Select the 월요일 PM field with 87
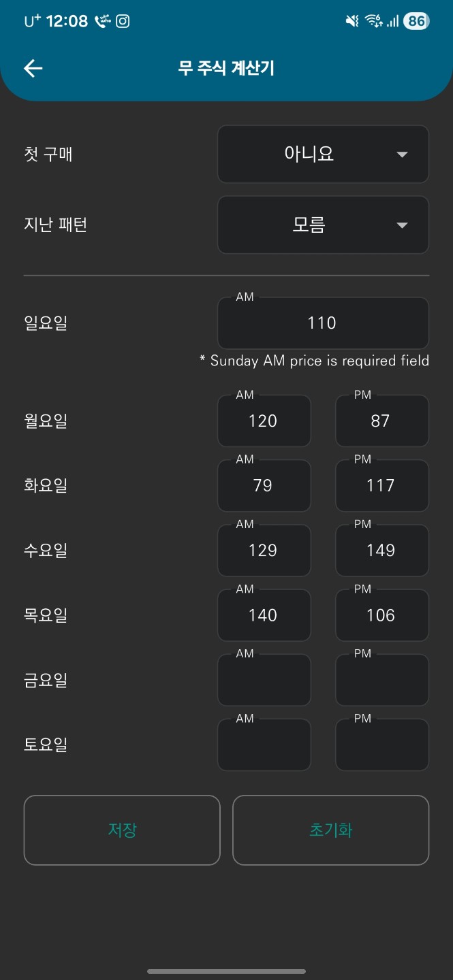This screenshot has height=980, width=453. [x=381, y=421]
